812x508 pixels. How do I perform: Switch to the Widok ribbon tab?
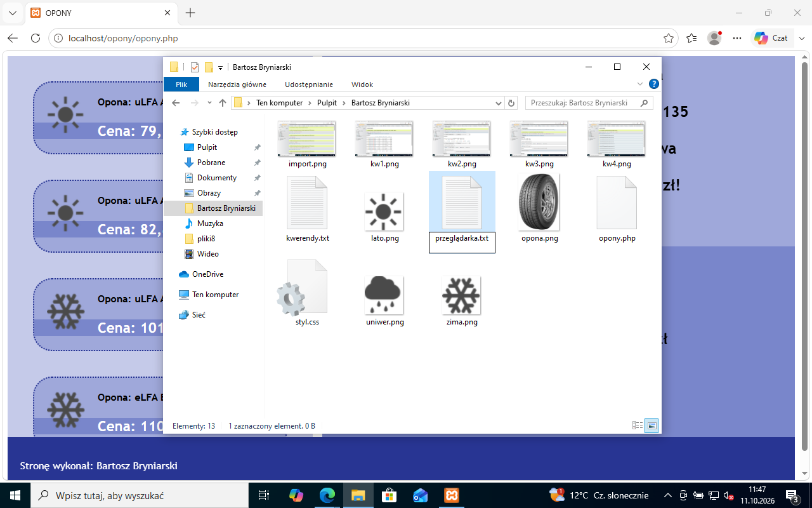click(x=362, y=84)
